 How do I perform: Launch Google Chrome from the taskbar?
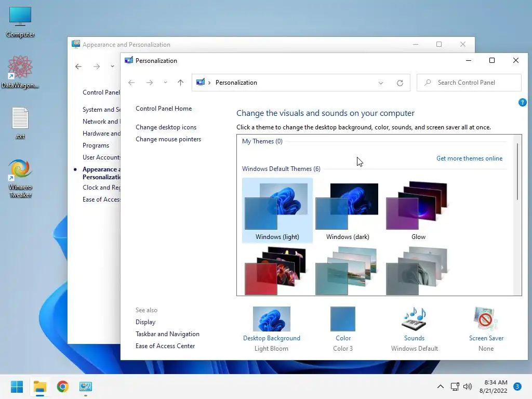[x=63, y=387]
